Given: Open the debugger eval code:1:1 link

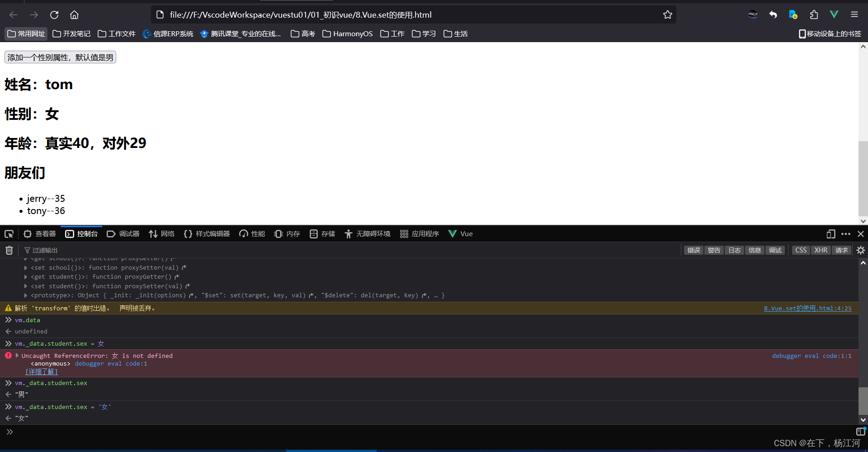Looking at the screenshot, I should tap(811, 356).
